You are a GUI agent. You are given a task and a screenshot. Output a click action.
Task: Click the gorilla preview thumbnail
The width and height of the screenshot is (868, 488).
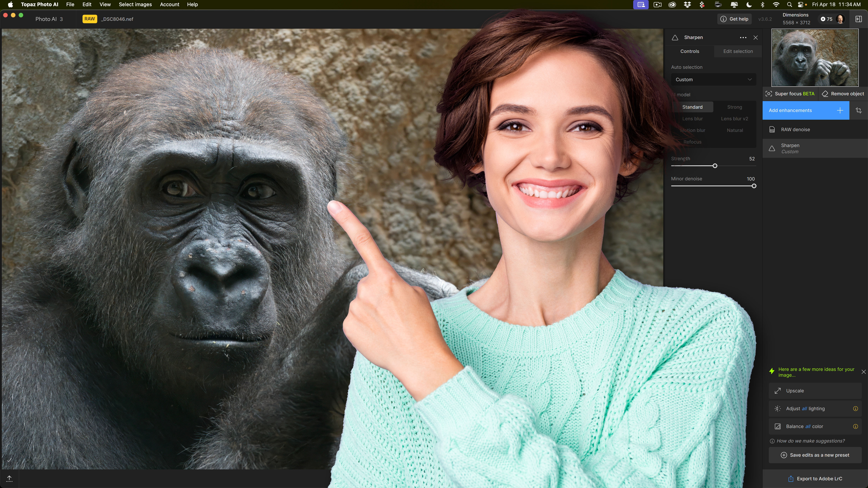(x=815, y=58)
